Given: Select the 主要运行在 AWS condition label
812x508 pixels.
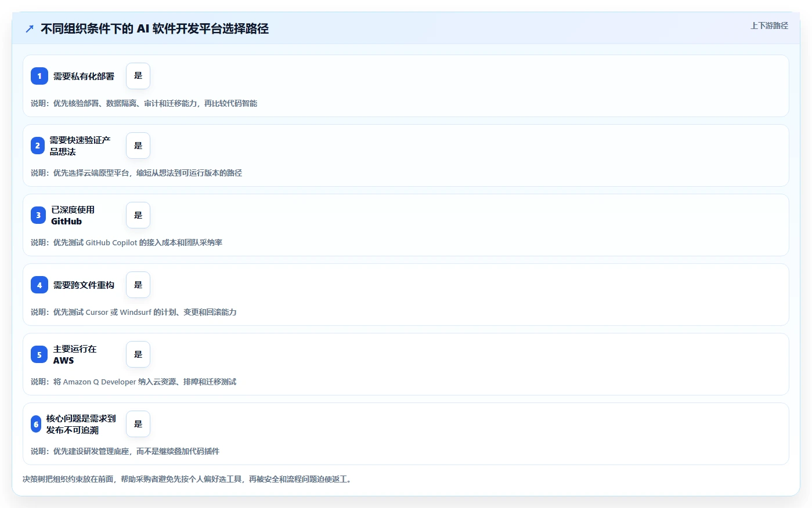Looking at the screenshot, I should pos(75,354).
